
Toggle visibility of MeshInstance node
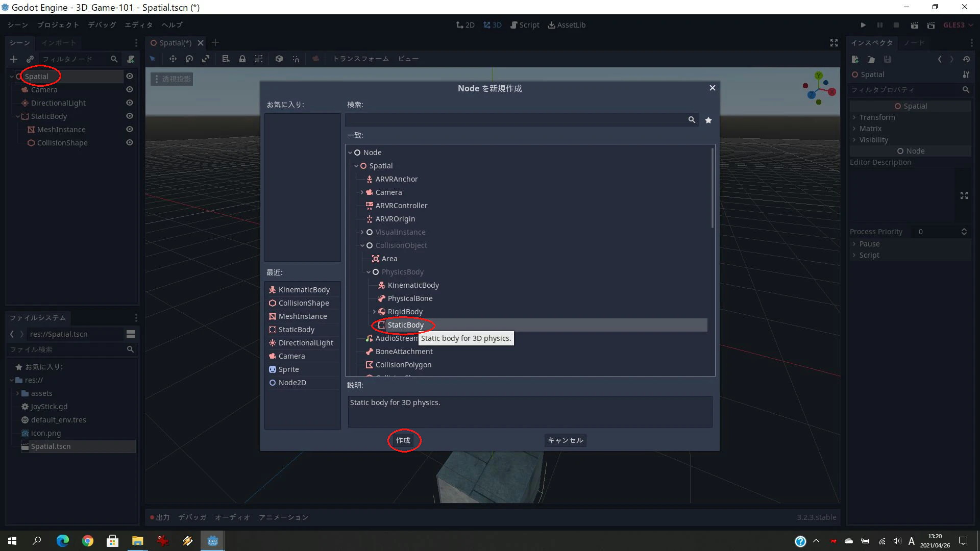[x=130, y=129]
